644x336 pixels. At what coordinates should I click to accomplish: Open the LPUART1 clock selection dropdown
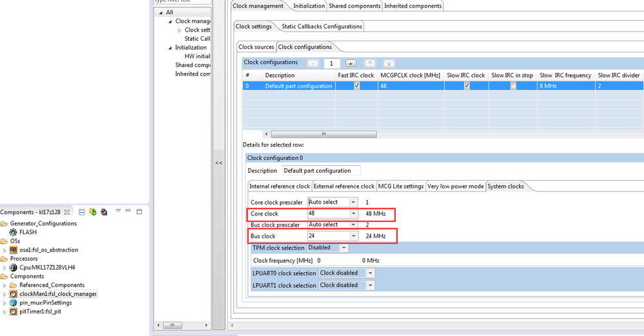coord(371,286)
